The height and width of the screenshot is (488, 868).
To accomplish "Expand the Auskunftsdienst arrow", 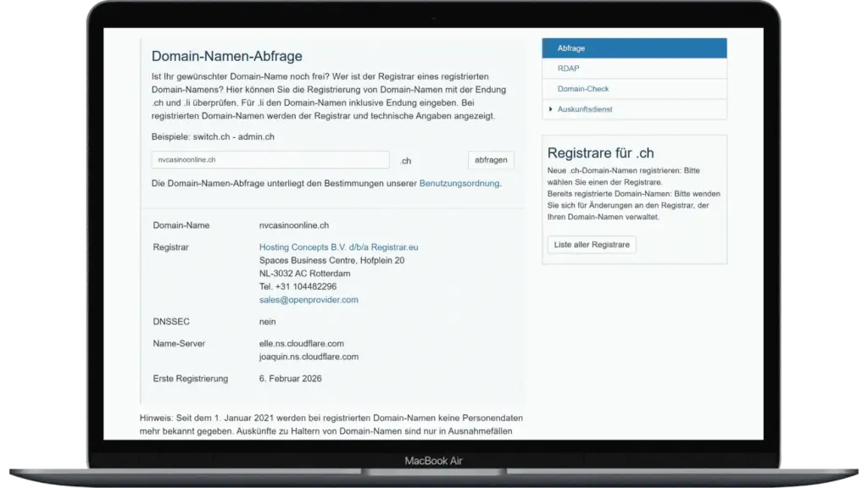I will [x=550, y=109].
